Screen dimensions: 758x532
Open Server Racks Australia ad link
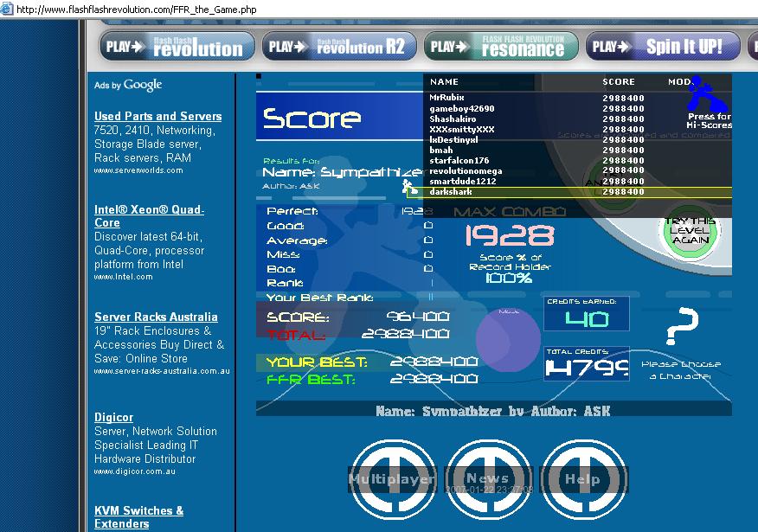pos(156,317)
